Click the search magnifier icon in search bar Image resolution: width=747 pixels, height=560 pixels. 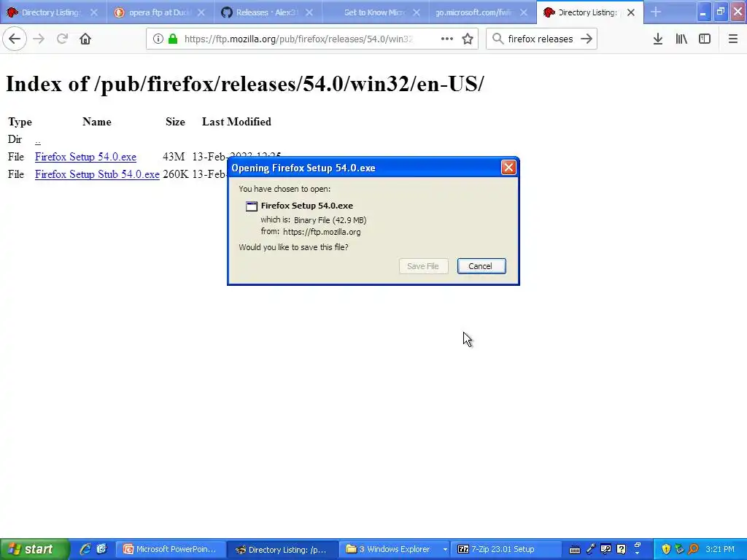pyautogui.click(x=498, y=39)
